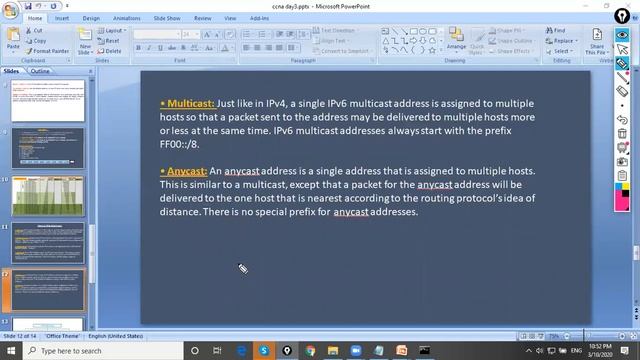Switch to the Insert ribbon tab
The width and height of the screenshot is (640, 360).
[x=62, y=18]
